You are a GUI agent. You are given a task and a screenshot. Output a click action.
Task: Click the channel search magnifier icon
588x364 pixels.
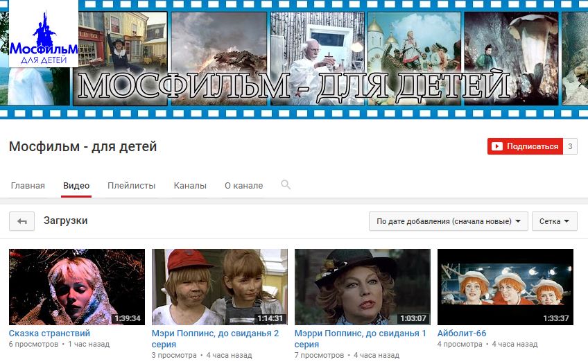tap(286, 185)
